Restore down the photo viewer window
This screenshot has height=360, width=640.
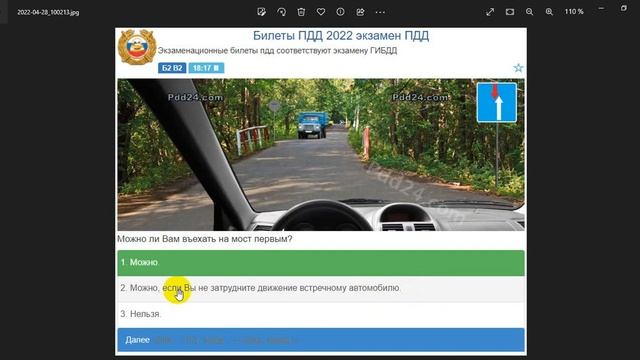pos(623,8)
